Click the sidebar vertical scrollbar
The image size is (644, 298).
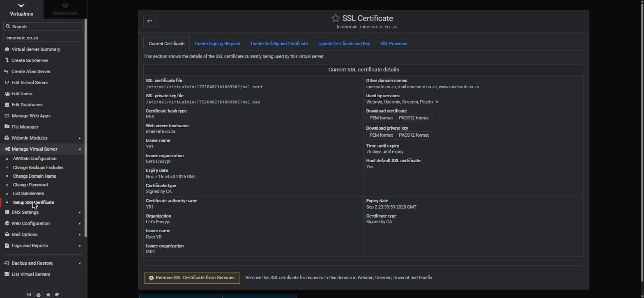(85, 128)
